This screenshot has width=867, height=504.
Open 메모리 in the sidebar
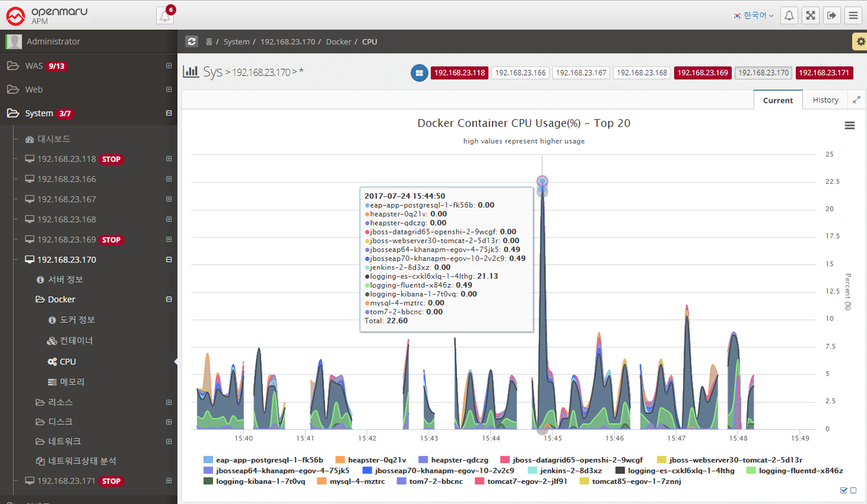pos(72,382)
